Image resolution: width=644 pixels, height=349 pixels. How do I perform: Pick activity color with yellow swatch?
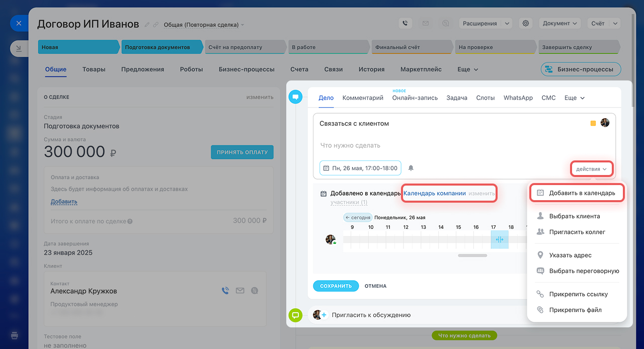[593, 123]
